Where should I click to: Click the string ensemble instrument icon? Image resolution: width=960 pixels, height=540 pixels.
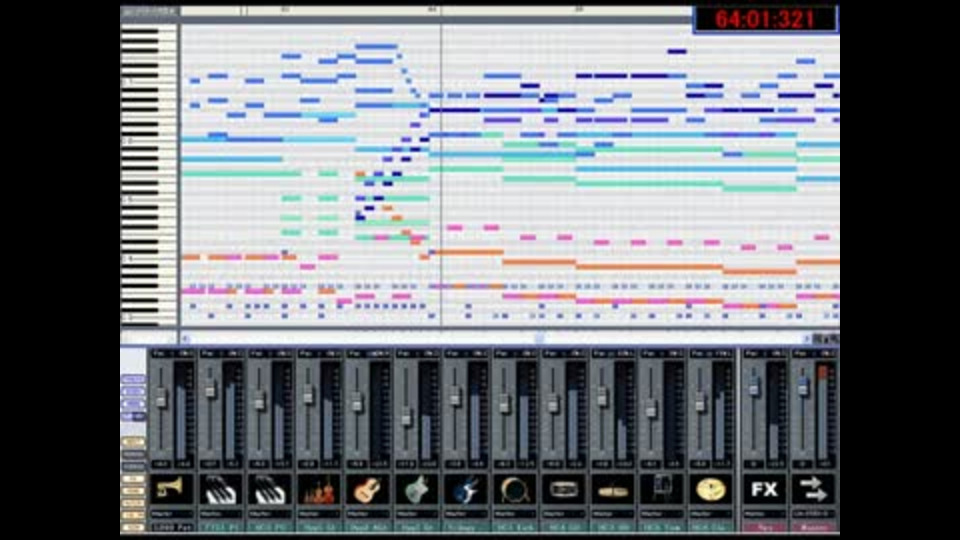(x=319, y=490)
